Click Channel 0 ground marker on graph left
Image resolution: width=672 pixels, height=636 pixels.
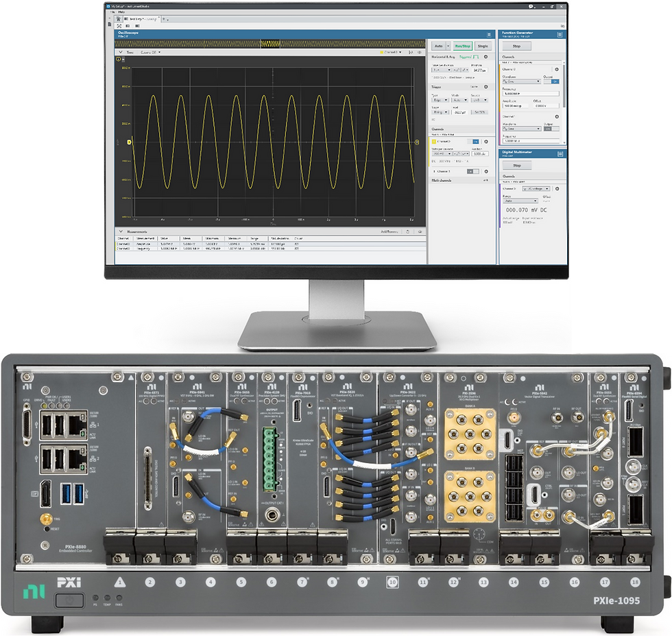(x=129, y=142)
